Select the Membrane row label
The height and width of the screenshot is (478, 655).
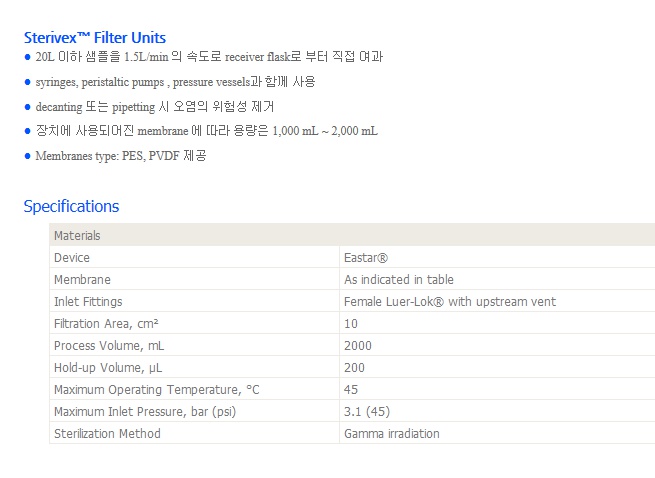pos(82,280)
